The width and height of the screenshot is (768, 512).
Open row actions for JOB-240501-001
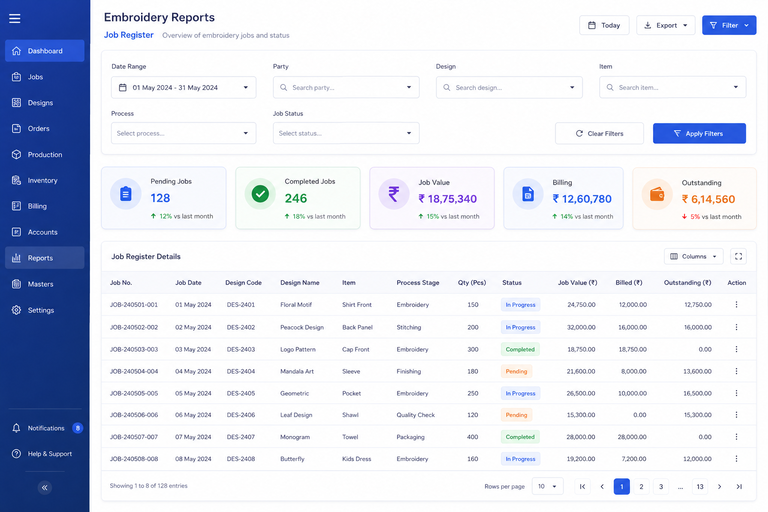click(736, 304)
